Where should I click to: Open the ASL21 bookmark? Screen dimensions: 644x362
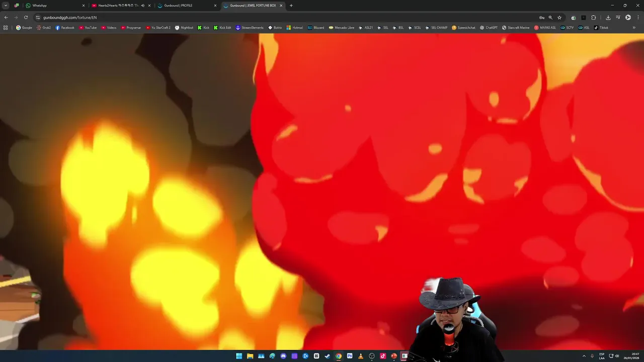click(x=366, y=28)
